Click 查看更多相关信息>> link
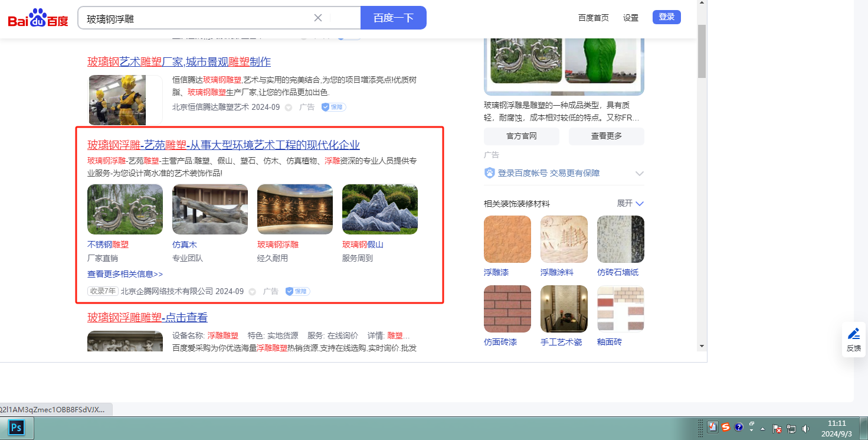868x440 pixels. click(125, 274)
